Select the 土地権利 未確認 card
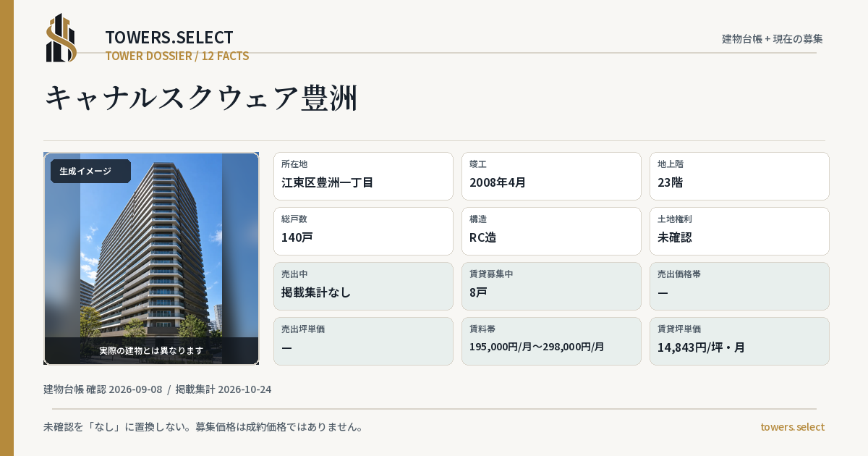The width and height of the screenshot is (868, 456). tap(739, 231)
